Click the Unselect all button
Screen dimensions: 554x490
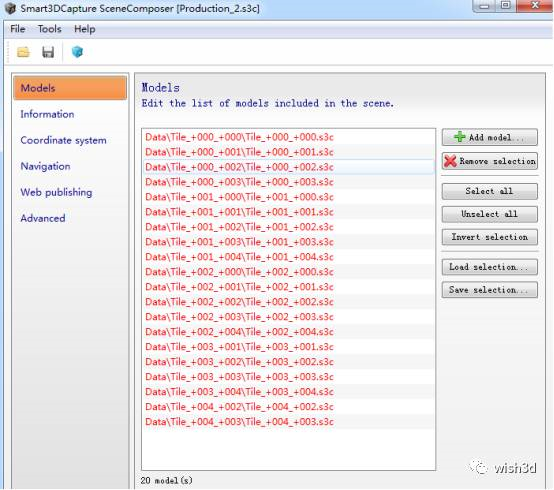click(x=490, y=214)
